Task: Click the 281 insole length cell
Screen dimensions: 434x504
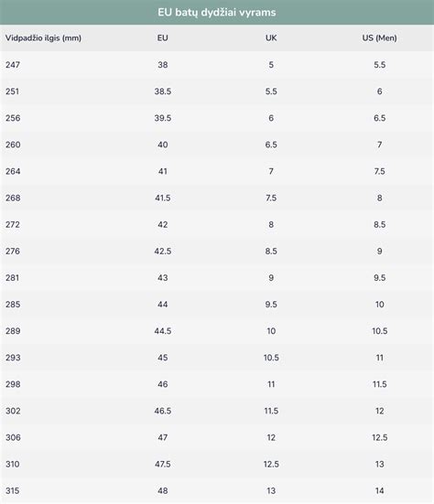Action: (12, 278)
